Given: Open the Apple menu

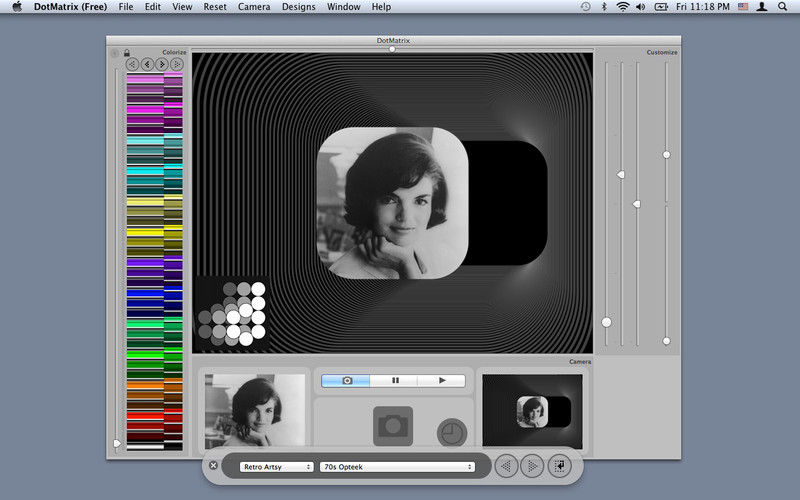Looking at the screenshot, I should (17, 7).
